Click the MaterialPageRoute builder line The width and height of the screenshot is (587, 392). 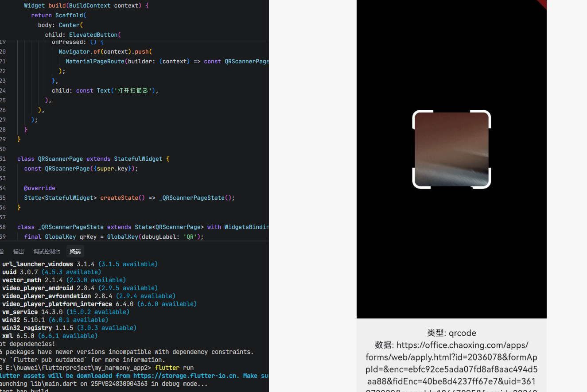[167, 62]
